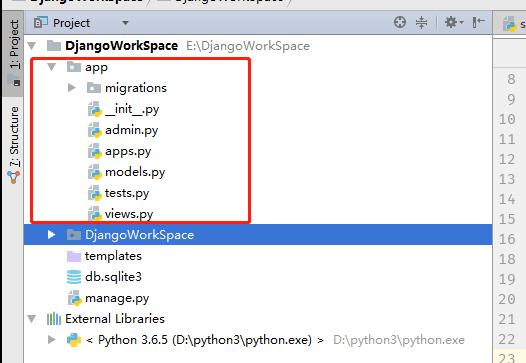Screen dimensions: 526x363
Task: Select views.py in the tree
Action: [129, 214]
